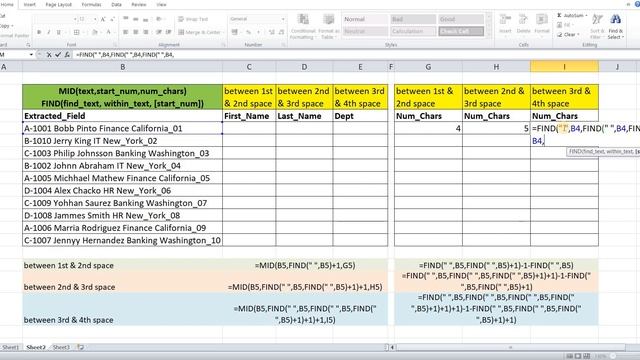Open the Clear dropdown
Image resolution: width=640 pixels, height=360 pixels.
coord(567,35)
